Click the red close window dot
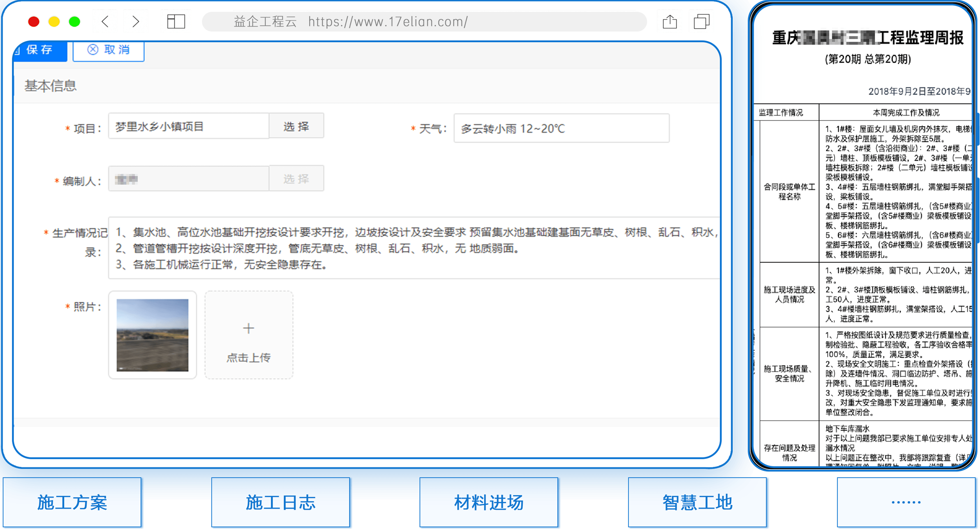This screenshot has width=980, height=529. [x=34, y=21]
